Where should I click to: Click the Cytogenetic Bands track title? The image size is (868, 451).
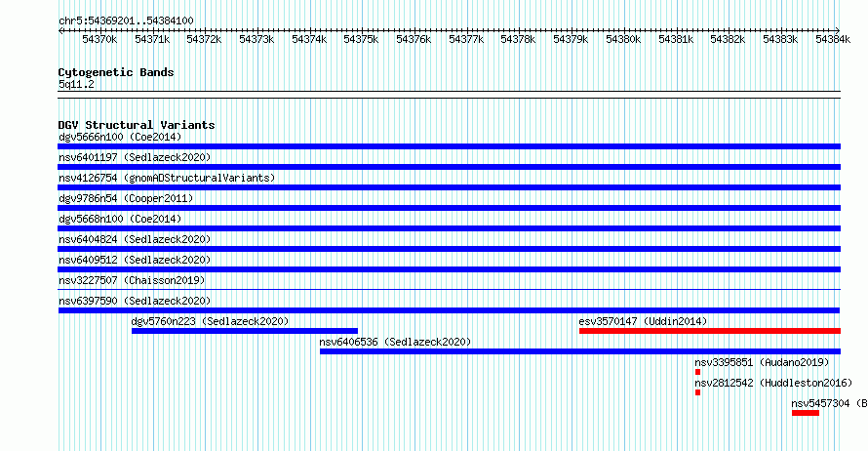click(116, 72)
